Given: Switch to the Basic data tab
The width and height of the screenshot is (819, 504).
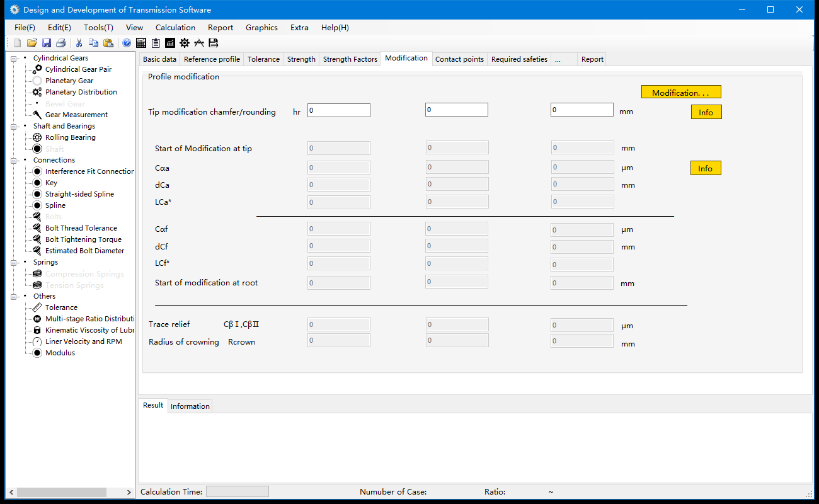Looking at the screenshot, I should [x=159, y=59].
